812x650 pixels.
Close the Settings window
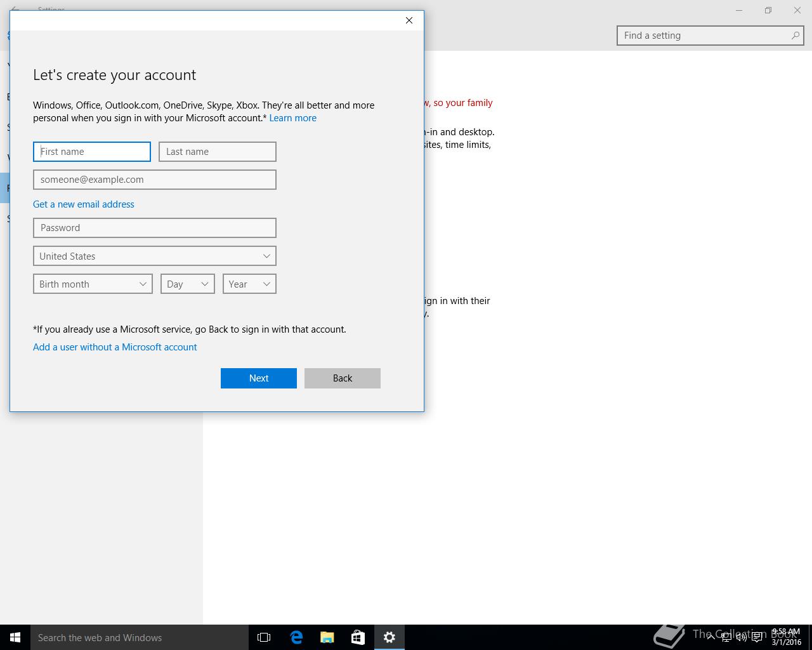797,10
